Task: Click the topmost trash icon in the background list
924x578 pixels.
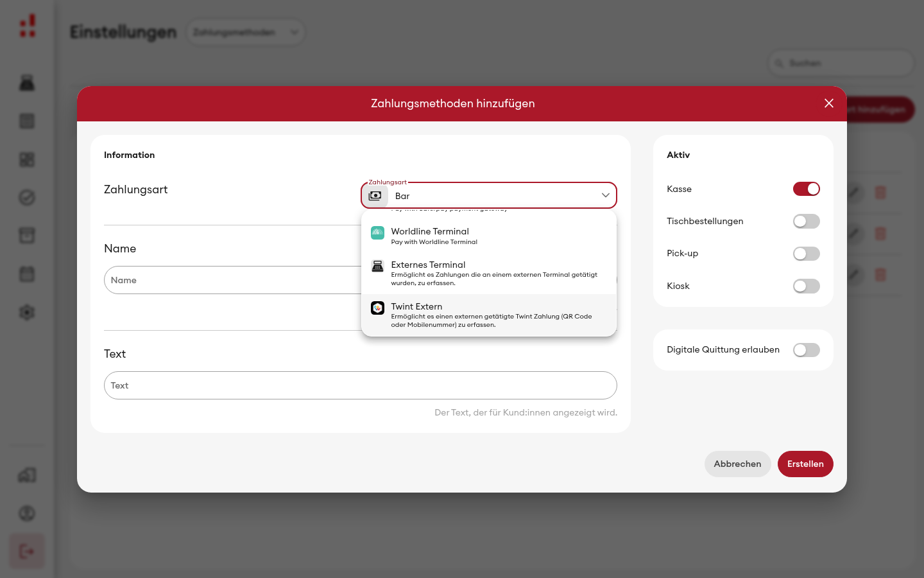Action: click(x=880, y=193)
